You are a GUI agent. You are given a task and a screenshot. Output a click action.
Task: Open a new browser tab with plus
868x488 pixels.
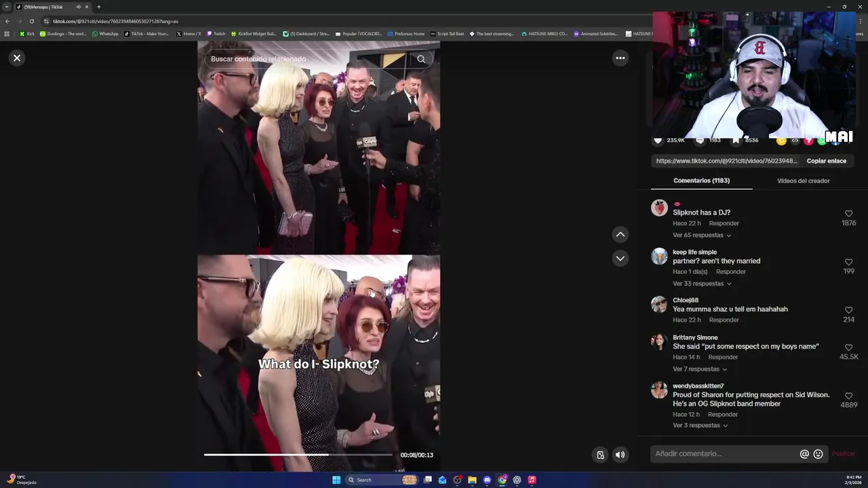click(98, 7)
